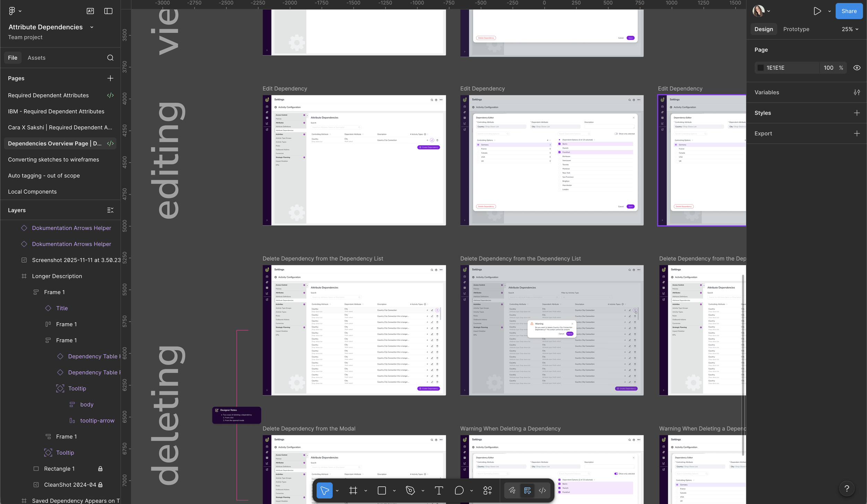Select the Comment tool

pos(459,490)
